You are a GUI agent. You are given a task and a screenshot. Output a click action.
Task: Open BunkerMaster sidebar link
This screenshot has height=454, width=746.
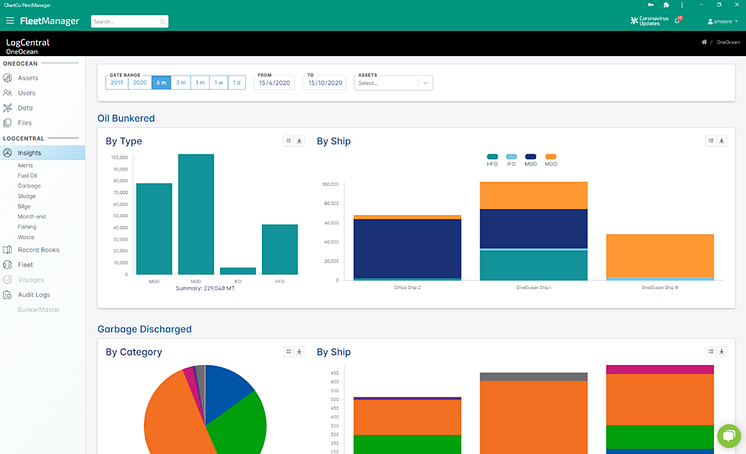(39, 310)
